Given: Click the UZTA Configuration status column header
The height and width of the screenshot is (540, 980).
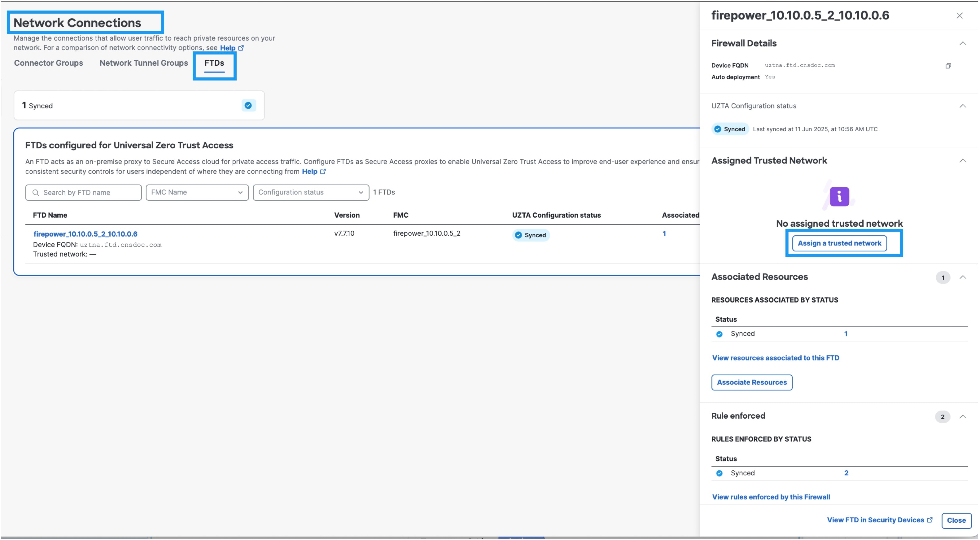Looking at the screenshot, I should click(x=556, y=215).
